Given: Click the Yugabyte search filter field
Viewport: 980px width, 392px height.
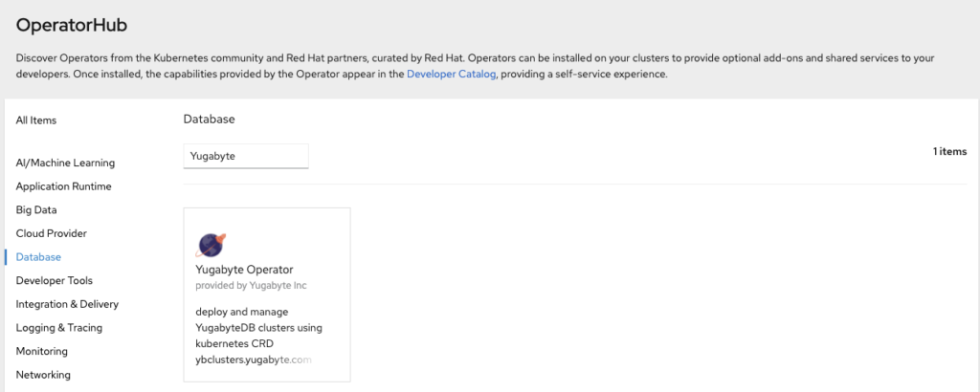Looking at the screenshot, I should click(x=246, y=156).
